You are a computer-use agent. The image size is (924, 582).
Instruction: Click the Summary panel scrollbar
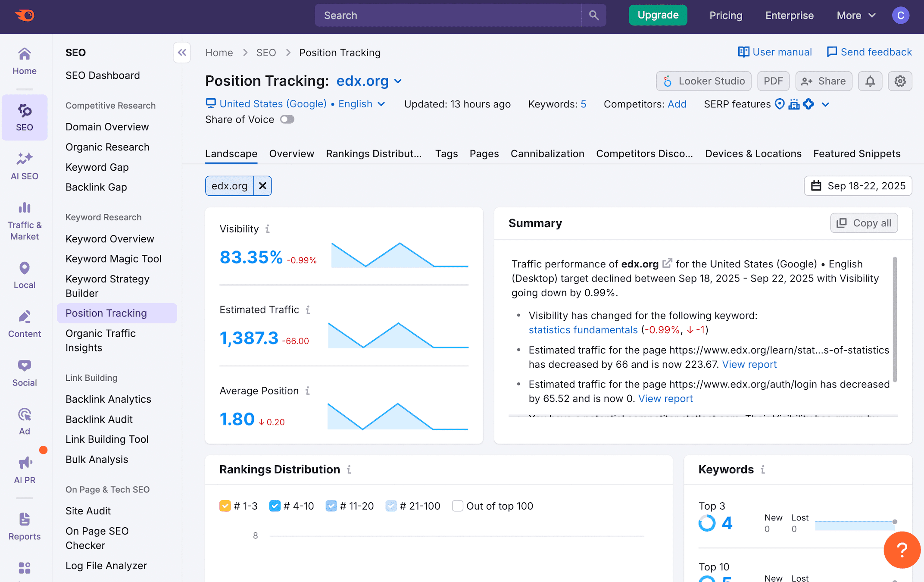tap(895, 319)
